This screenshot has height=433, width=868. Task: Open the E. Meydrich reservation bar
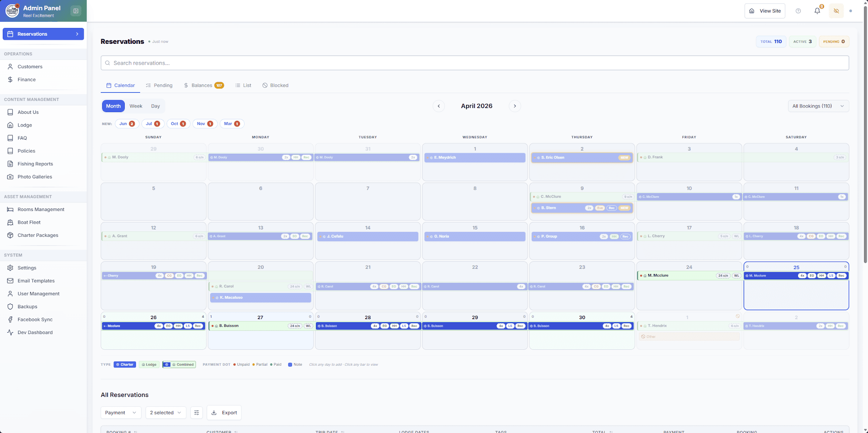[475, 158]
